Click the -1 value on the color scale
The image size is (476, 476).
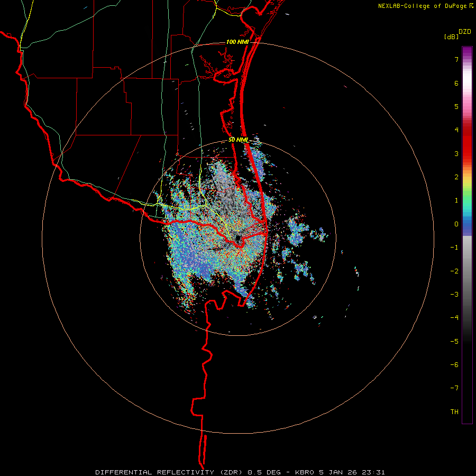pos(454,248)
